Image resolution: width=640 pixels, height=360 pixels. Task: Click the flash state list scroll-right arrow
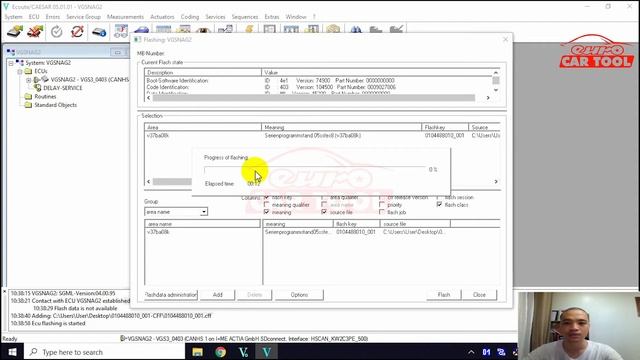(x=488, y=98)
